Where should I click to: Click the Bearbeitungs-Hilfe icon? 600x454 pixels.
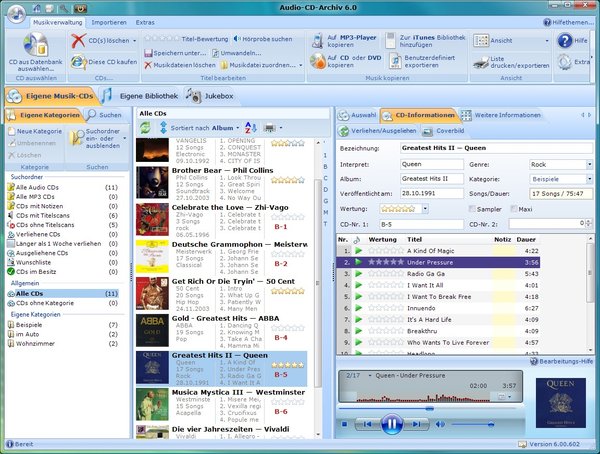(x=534, y=361)
